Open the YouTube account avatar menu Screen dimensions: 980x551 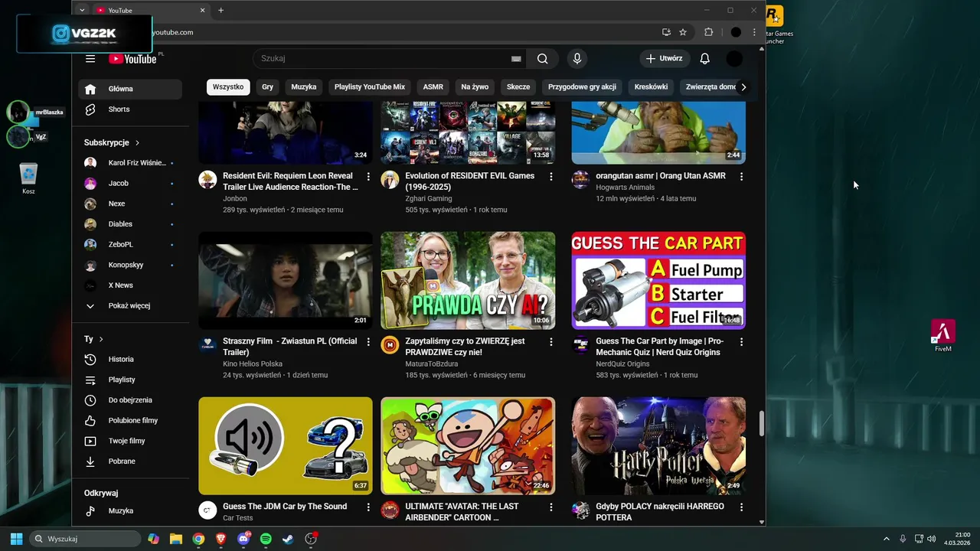[x=734, y=59]
